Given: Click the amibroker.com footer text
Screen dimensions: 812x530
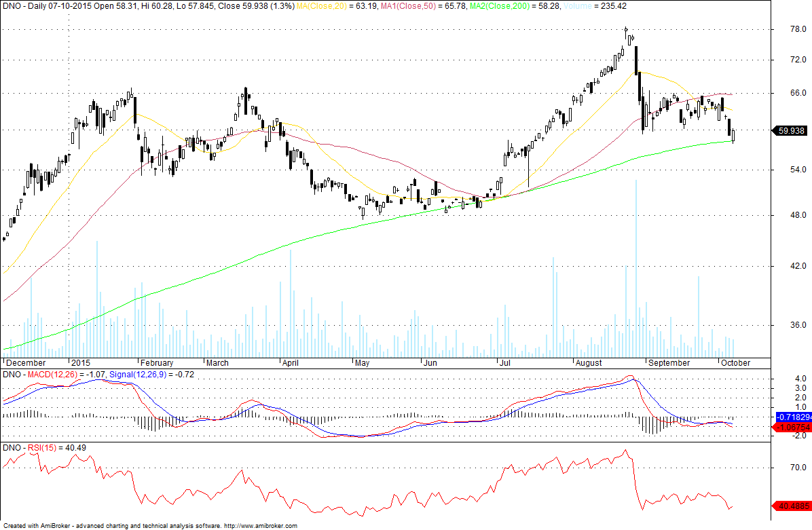Looking at the screenshot, I should pyautogui.click(x=261, y=526).
